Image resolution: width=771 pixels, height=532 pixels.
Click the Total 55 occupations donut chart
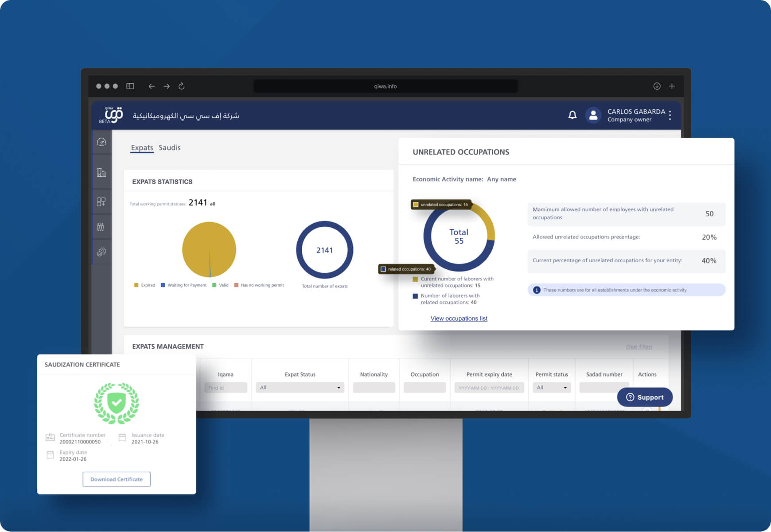pyautogui.click(x=459, y=237)
